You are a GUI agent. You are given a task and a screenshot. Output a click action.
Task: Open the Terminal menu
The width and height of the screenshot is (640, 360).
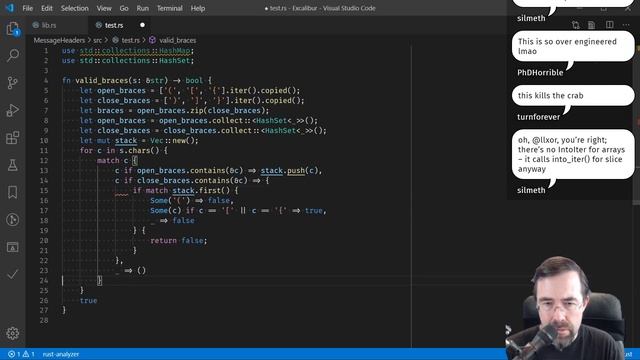[x=170, y=8]
